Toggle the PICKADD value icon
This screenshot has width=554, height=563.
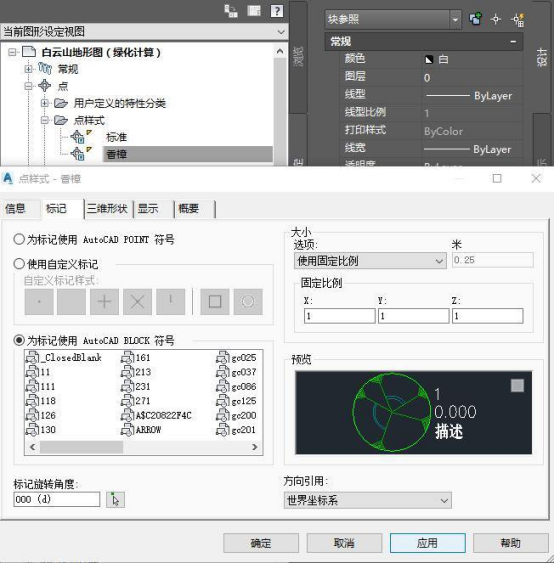475,19
